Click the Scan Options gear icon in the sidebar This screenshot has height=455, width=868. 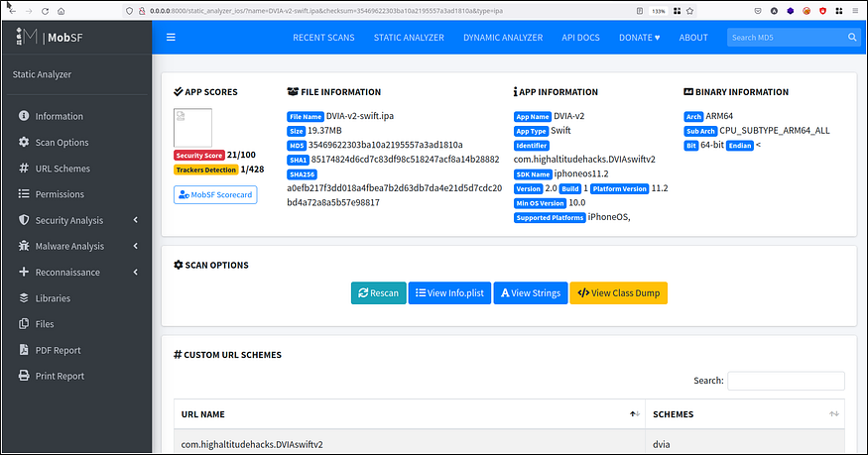click(x=24, y=142)
